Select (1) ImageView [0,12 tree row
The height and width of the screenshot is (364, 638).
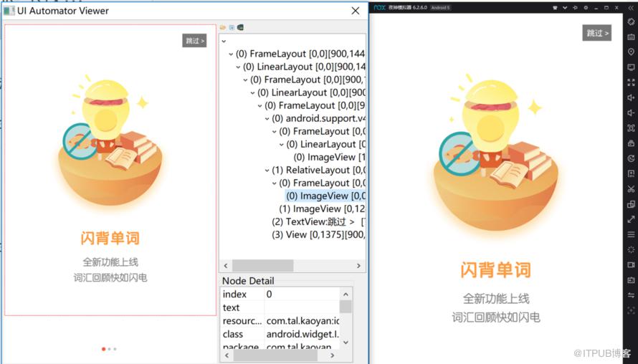pos(322,209)
